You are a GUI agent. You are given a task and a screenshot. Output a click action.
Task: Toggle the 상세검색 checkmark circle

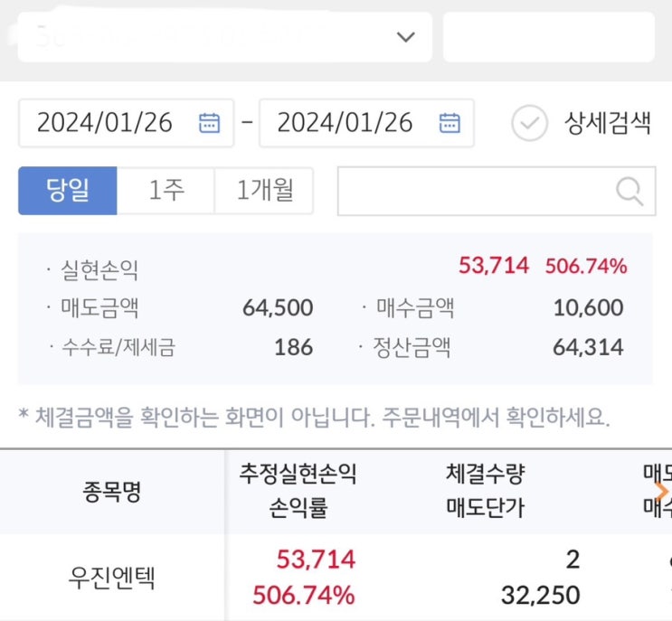click(x=529, y=124)
